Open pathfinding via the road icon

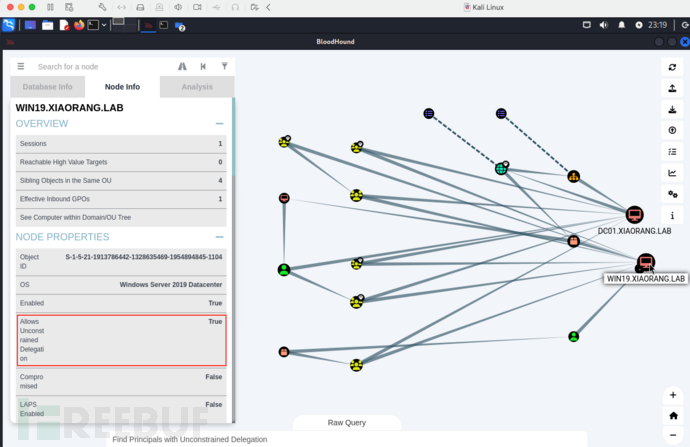pos(182,66)
